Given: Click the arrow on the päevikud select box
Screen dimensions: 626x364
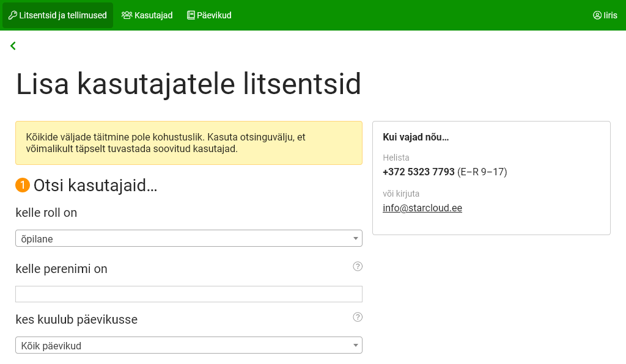Looking at the screenshot, I should [355, 346].
